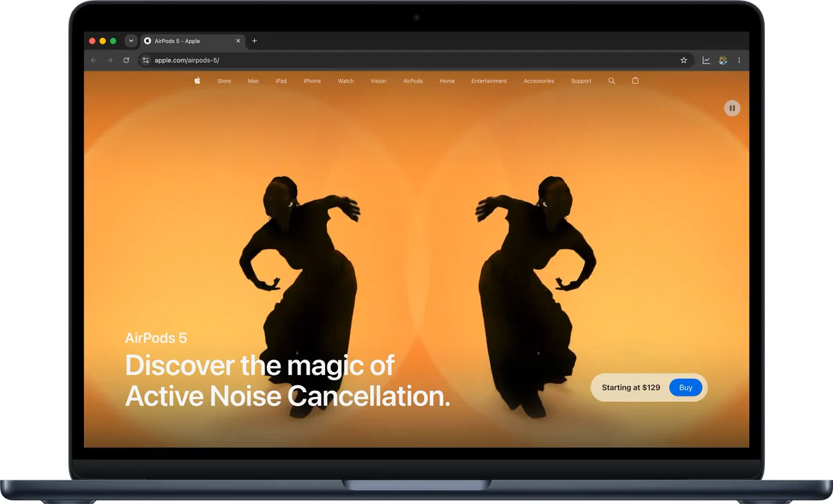Open the Entertainment menu item
The width and height of the screenshot is (833, 504).
coord(489,81)
